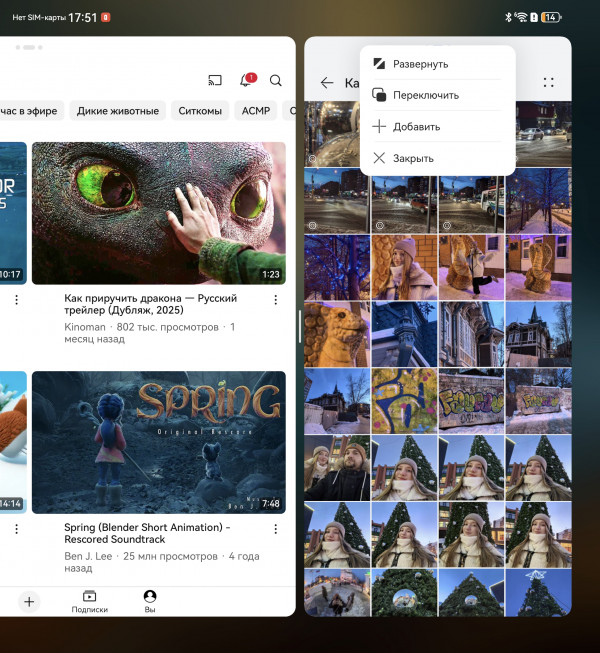Open the golden lion statue close-up photo
This screenshot has width=600, height=653.
337,334
